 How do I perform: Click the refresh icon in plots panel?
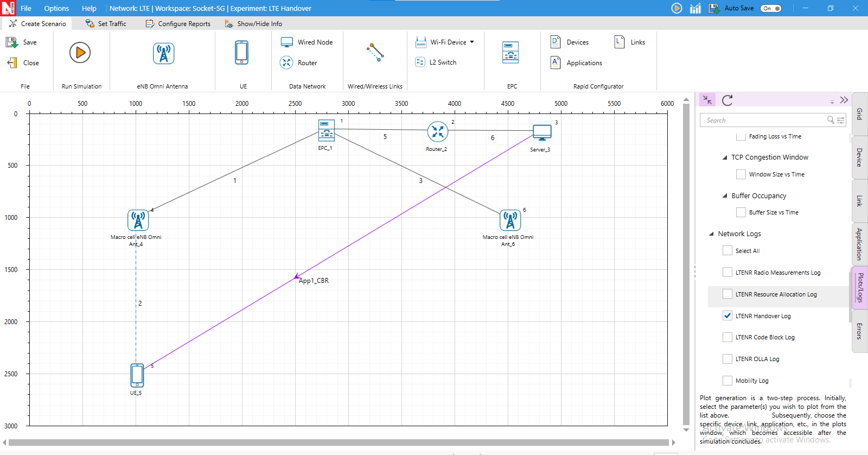pyautogui.click(x=727, y=100)
